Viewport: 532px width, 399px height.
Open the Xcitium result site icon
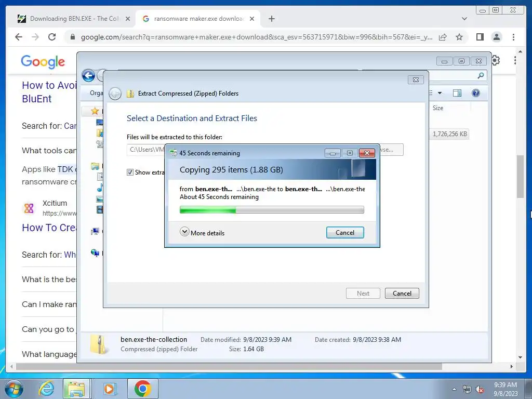(x=29, y=208)
